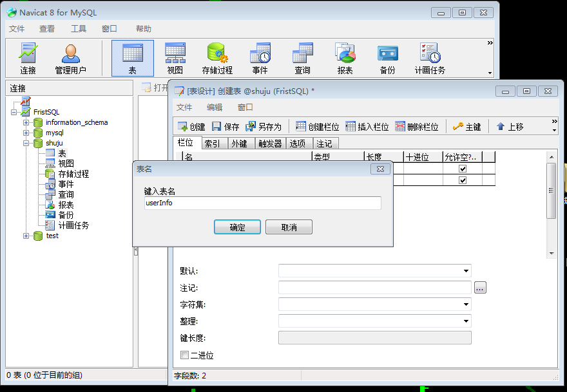Screen dimensions: 567x392
Task: Open the 字符集 dropdown
Action: (465, 304)
